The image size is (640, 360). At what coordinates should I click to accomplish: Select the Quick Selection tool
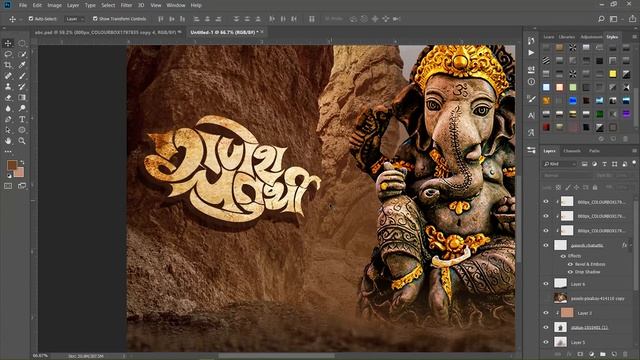22,54
